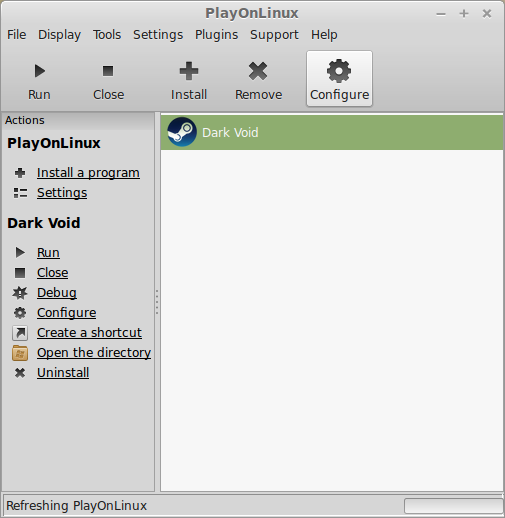Click the sidebar Configure link
505x518 pixels.
[67, 313]
